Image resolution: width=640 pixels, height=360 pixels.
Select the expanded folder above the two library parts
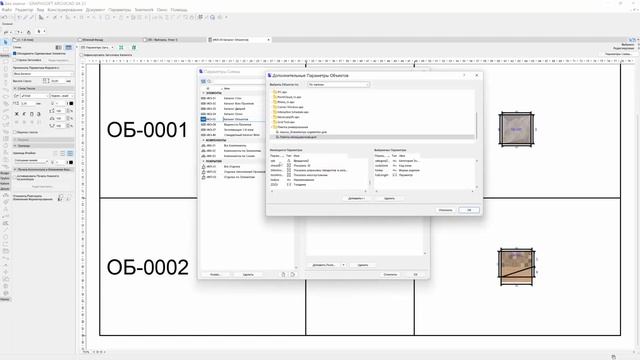[293, 127]
